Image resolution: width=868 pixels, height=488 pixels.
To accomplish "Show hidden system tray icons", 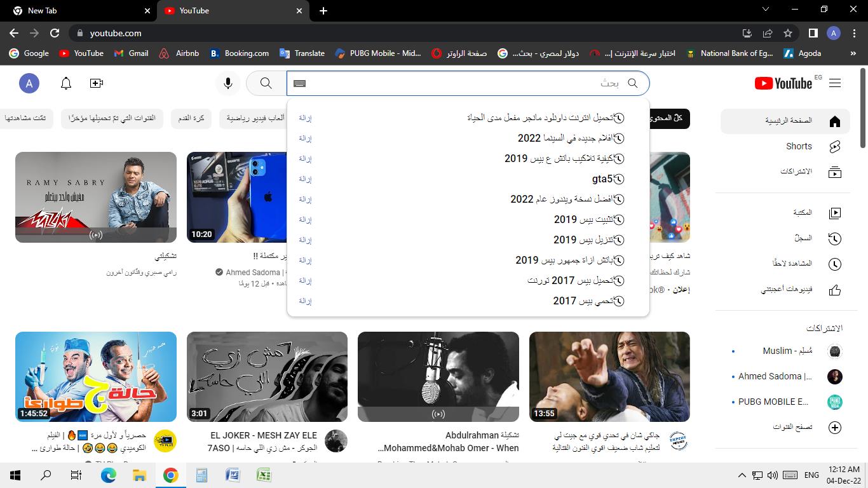I will coord(742,475).
